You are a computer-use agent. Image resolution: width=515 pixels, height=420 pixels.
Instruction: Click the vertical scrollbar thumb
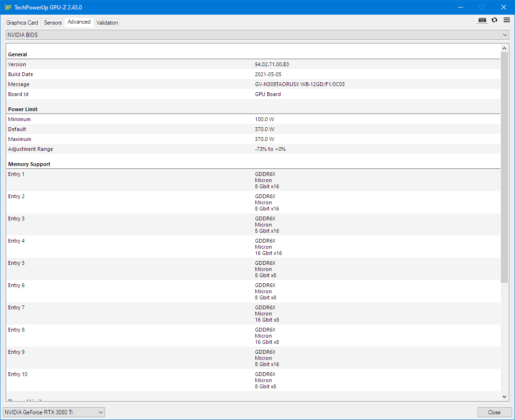click(505, 167)
